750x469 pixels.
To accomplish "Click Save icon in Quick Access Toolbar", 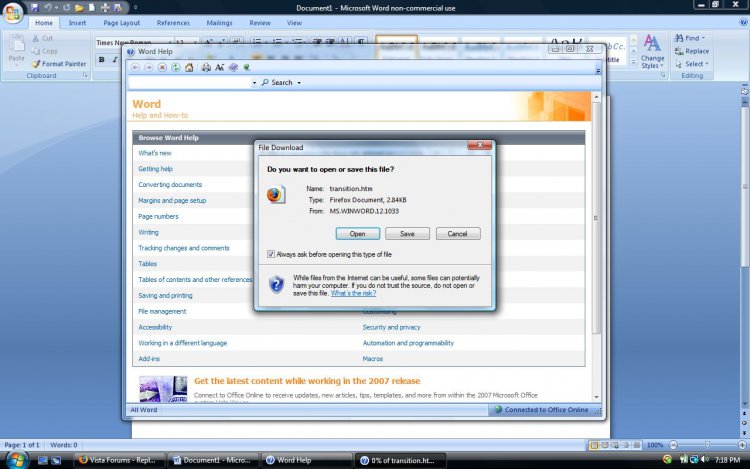I will pyautogui.click(x=34, y=8).
